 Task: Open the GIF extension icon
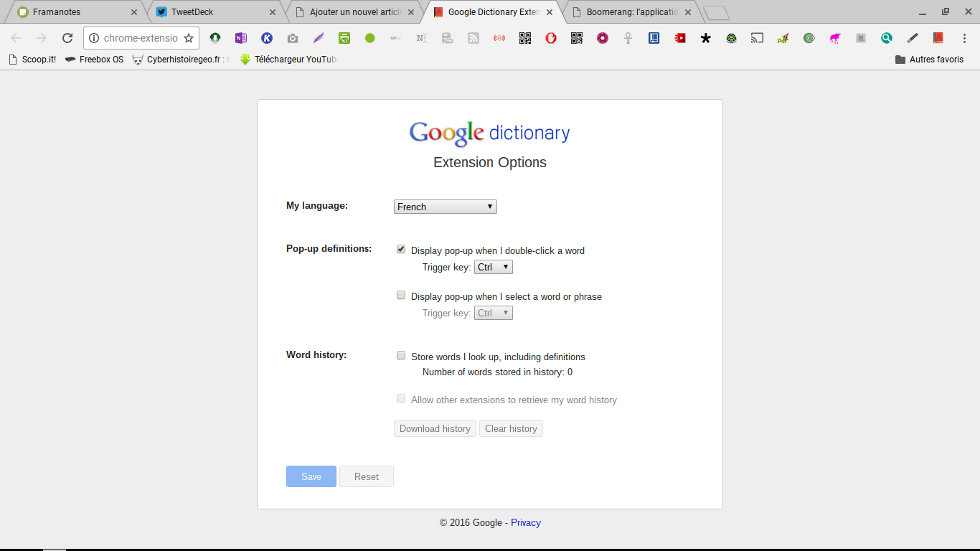[x=395, y=38]
